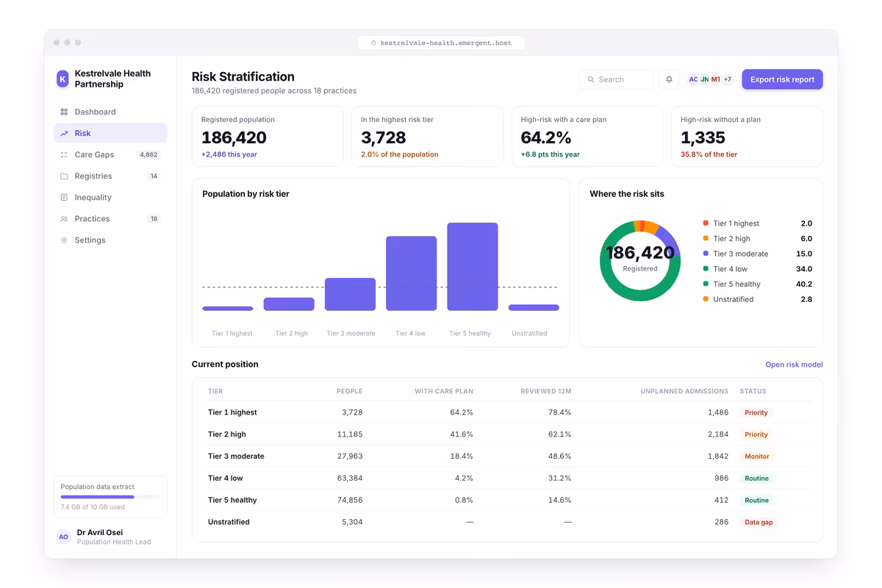The height and width of the screenshot is (588, 882).
Task: Click the Settings gear icon
Action: point(64,240)
